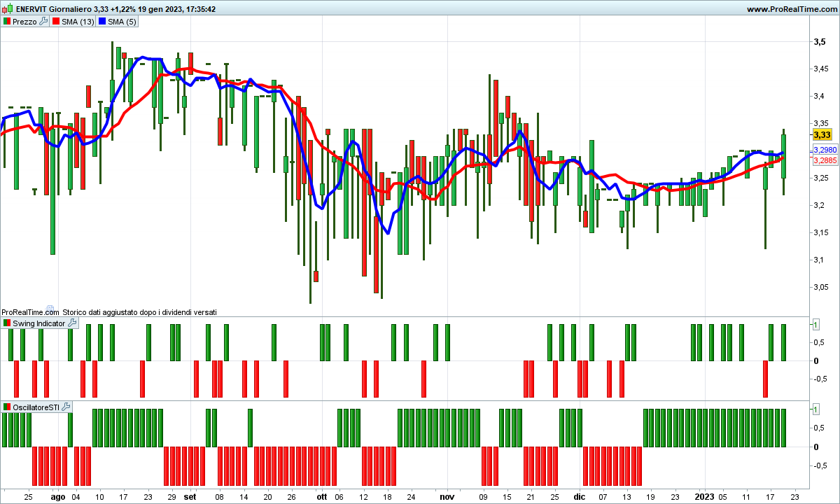This screenshot has width=840, height=504.
Task: Click the "Storico dati aggiustato dopo i dividendi versati" note
Action: (139, 311)
